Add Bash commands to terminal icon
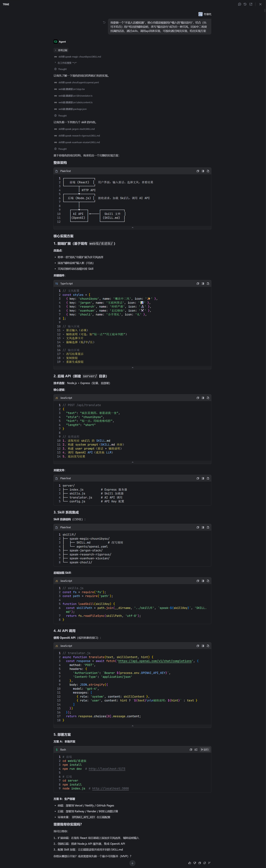The image size is (266, 868). 196,750
